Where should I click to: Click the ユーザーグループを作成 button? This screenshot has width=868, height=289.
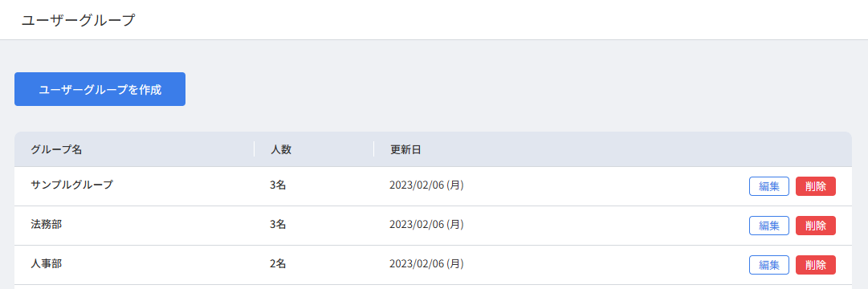(x=100, y=89)
